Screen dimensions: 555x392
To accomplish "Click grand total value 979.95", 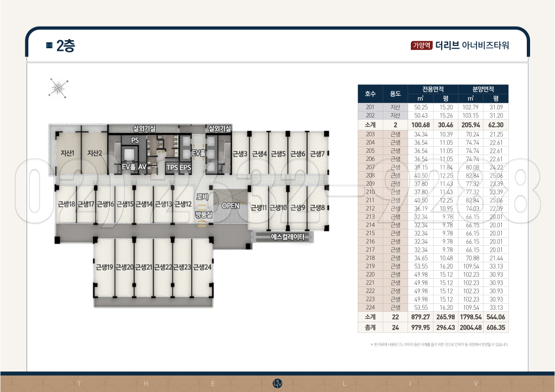I will point(421,328).
